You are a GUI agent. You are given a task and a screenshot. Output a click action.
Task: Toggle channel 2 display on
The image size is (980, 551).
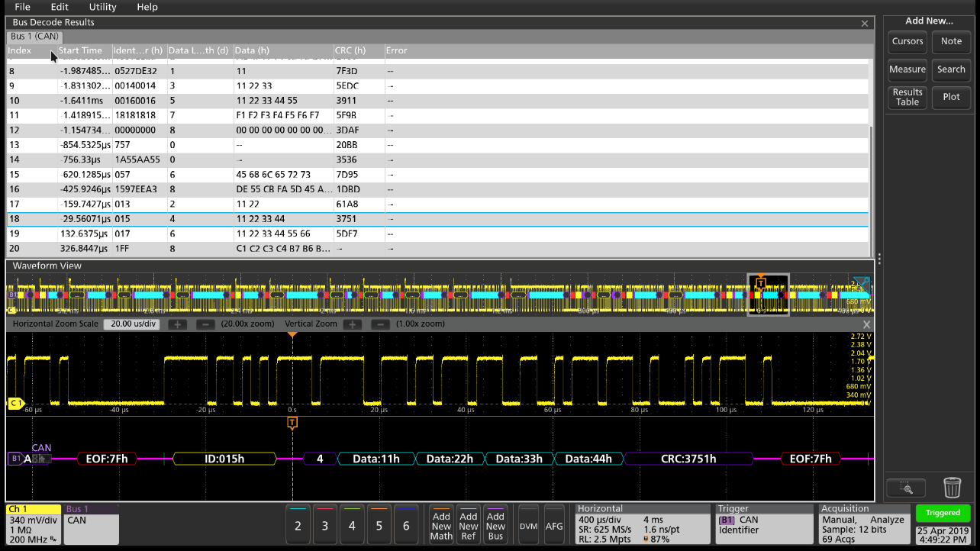click(298, 524)
